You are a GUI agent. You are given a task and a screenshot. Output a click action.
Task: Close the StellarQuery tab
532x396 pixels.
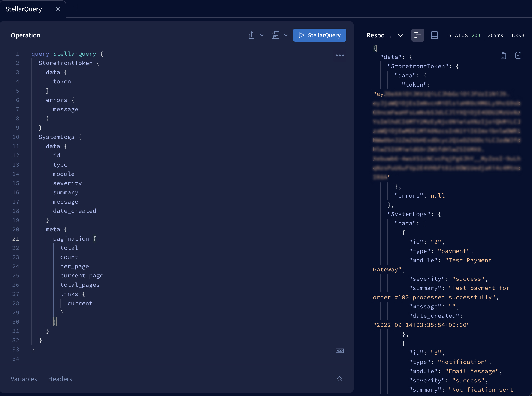tap(58, 9)
